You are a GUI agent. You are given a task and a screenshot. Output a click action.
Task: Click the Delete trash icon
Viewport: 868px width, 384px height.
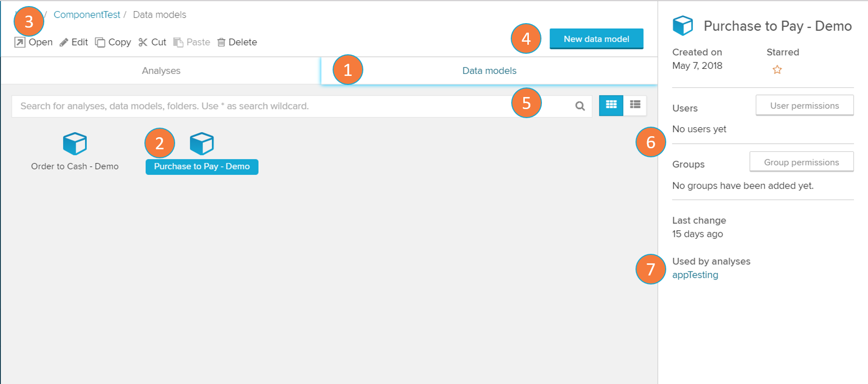tap(221, 42)
